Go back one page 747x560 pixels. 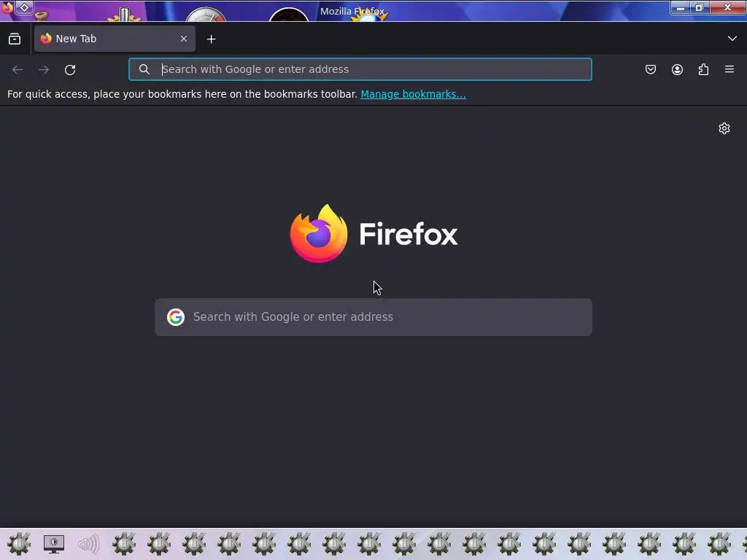[x=18, y=69]
